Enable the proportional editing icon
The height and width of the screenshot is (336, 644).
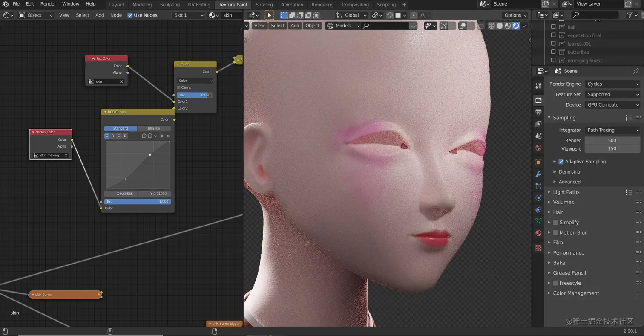[x=414, y=15]
